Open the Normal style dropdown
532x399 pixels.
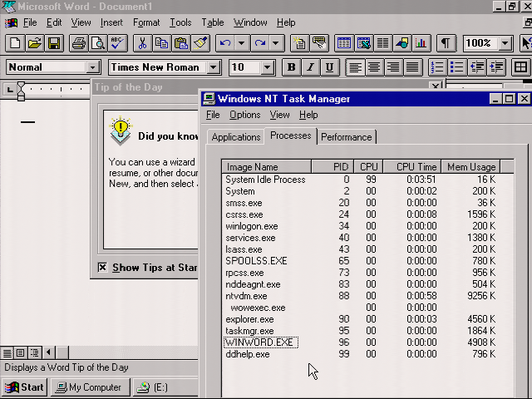92,67
